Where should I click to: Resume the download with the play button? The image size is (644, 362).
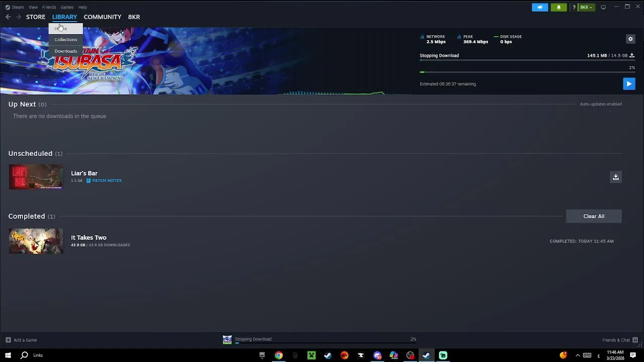[629, 84]
